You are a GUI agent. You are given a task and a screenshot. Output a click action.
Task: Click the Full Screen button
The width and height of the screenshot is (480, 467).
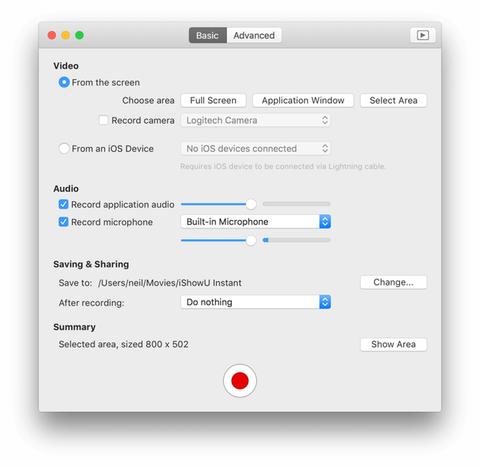coord(213,100)
